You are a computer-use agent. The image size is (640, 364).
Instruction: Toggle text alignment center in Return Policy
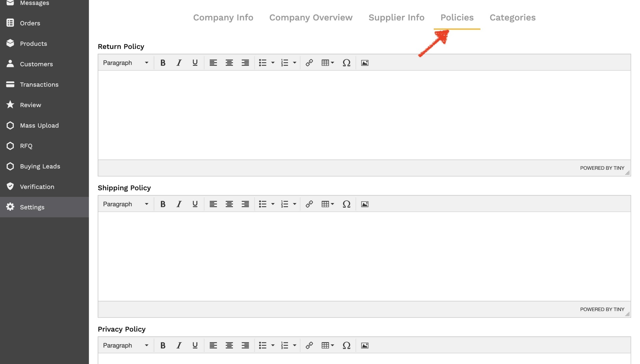pyautogui.click(x=229, y=62)
